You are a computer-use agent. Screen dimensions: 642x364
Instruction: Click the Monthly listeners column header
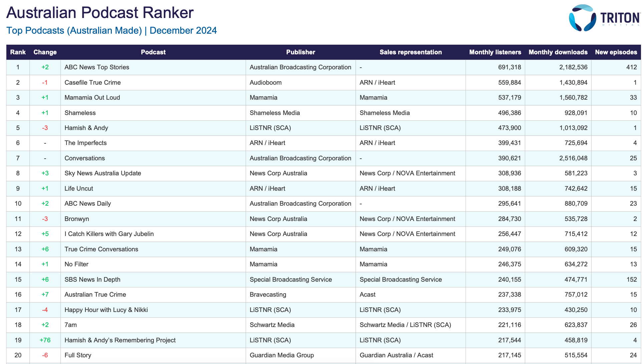[x=495, y=52]
